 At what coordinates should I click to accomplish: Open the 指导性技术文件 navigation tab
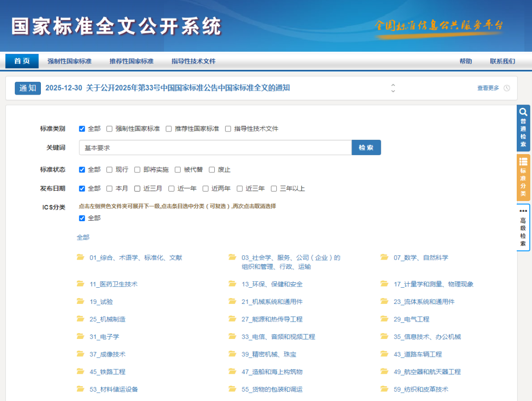pos(194,61)
